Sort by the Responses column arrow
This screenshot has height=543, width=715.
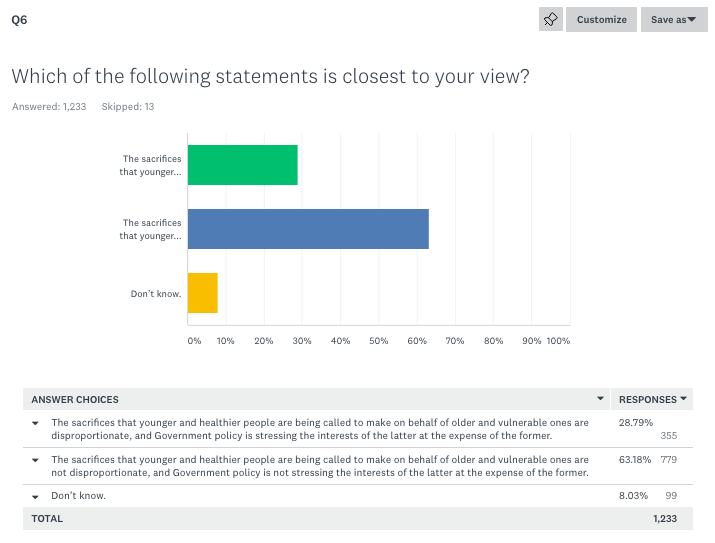[683, 399]
